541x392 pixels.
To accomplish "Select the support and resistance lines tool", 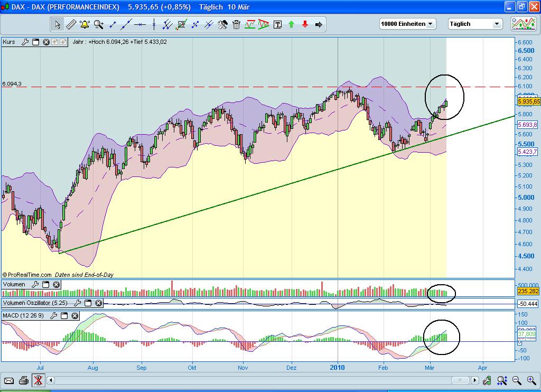I will click(250, 24).
